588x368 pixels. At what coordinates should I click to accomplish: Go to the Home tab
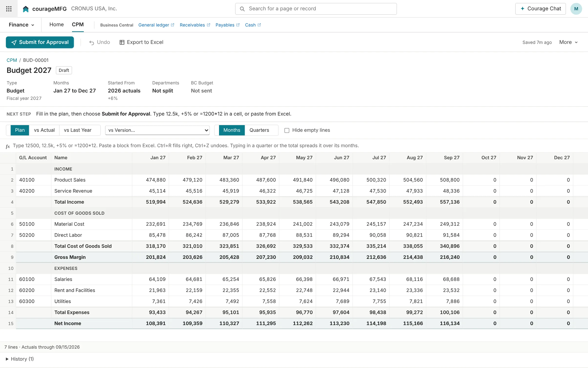coord(57,25)
